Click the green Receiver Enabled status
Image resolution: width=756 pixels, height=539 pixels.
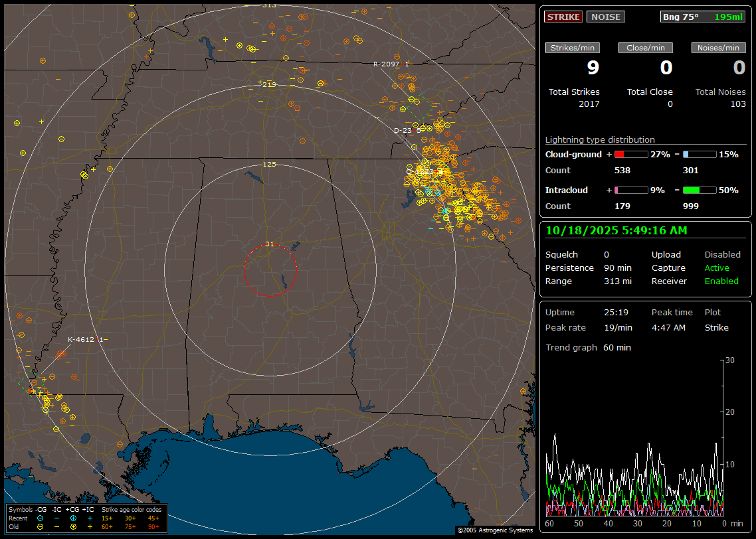tap(721, 281)
